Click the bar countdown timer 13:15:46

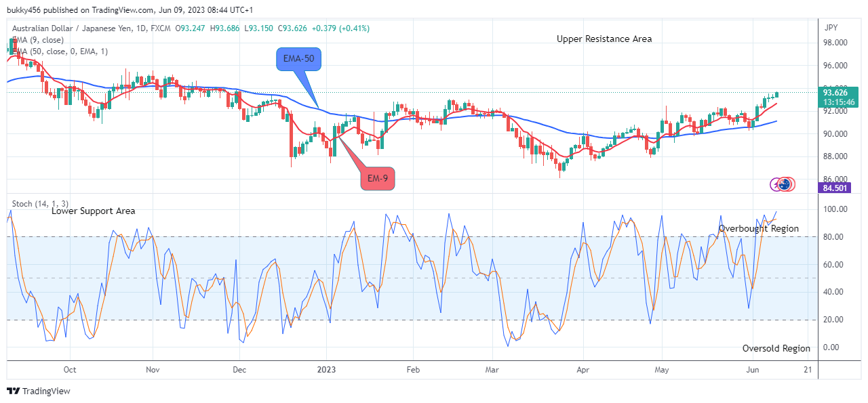click(840, 102)
